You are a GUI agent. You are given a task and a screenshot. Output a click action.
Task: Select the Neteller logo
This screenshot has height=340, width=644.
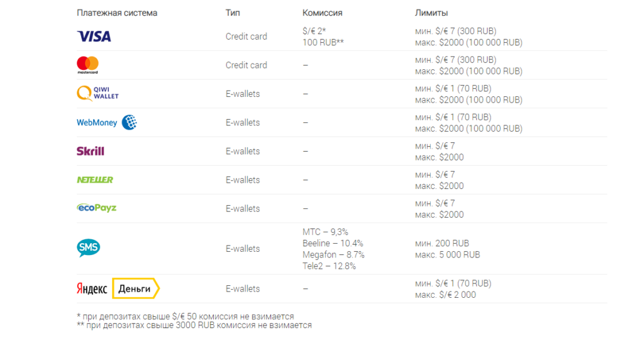(x=95, y=180)
